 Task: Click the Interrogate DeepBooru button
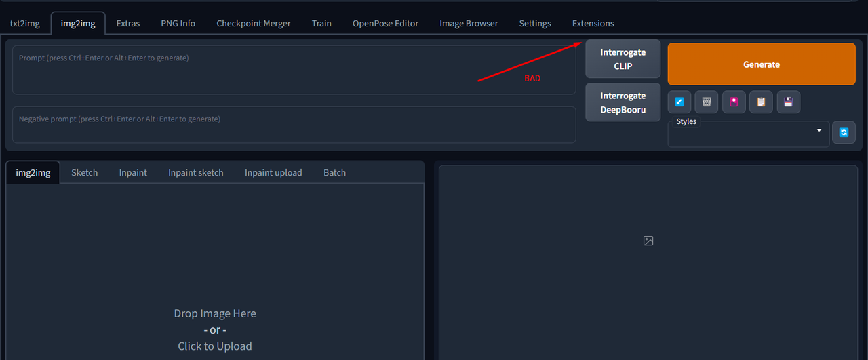click(623, 102)
